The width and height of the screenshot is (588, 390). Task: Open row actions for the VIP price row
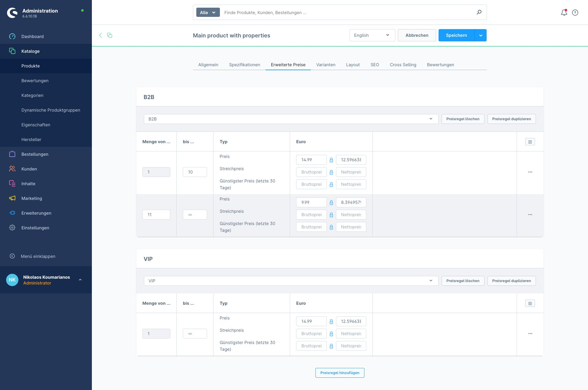coord(530,334)
